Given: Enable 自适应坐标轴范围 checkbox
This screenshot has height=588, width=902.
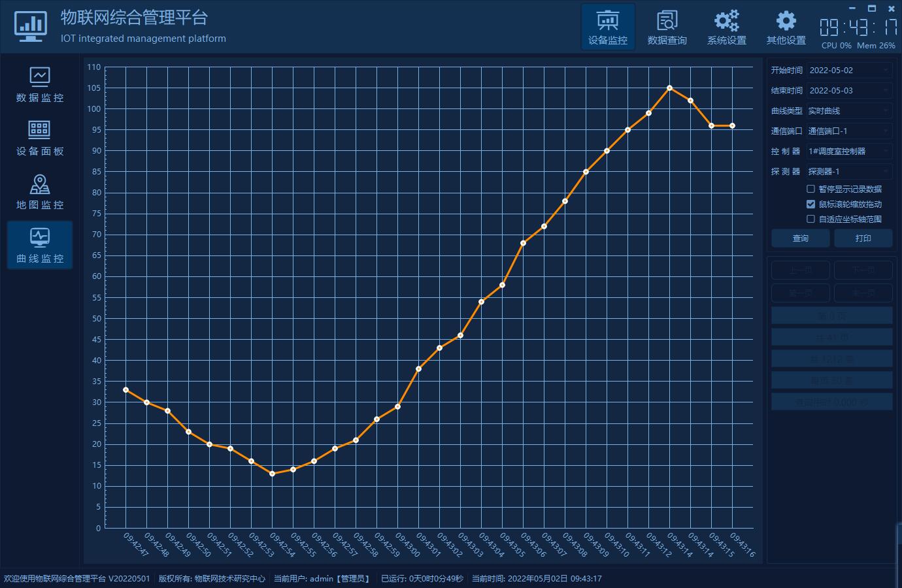Looking at the screenshot, I should click(810, 219).
